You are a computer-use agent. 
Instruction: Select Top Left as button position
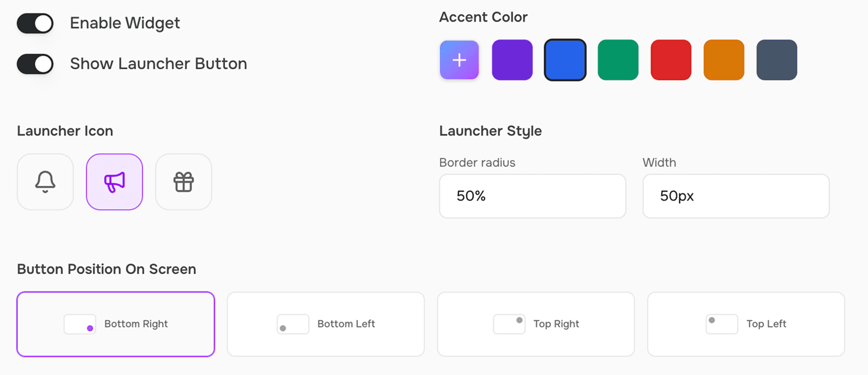tap(745, 324)
